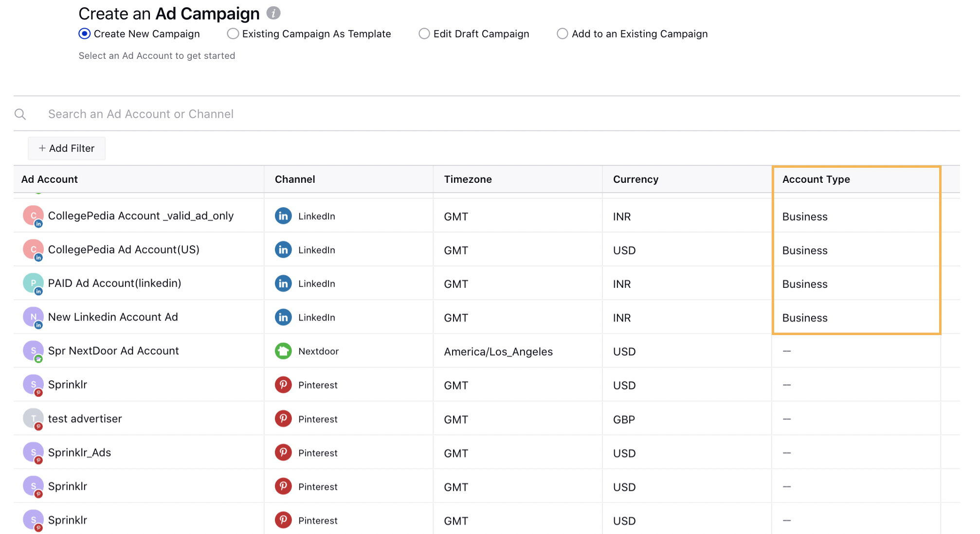Select Spr NextDoor Ad Account
Viewport: 980px width, 534px height.
[113, 351]
